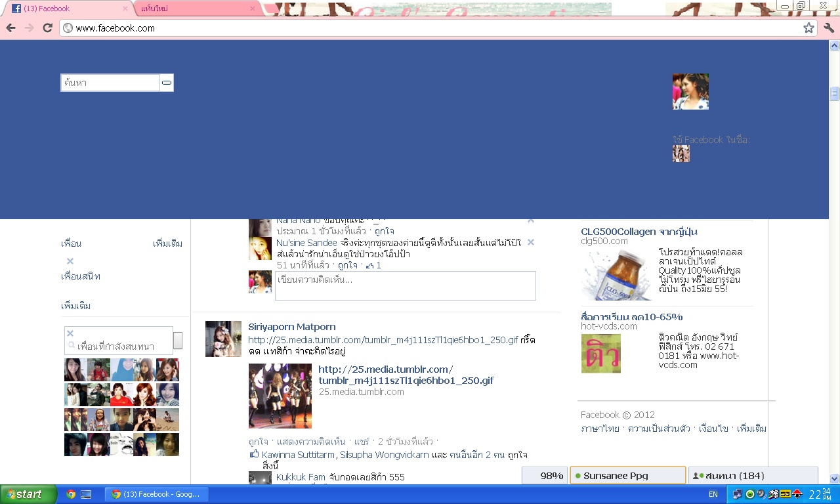This screenshot has height=504, width=840.
Task: Close the แท็บใหม่ tab
Action: coord(253,9)
